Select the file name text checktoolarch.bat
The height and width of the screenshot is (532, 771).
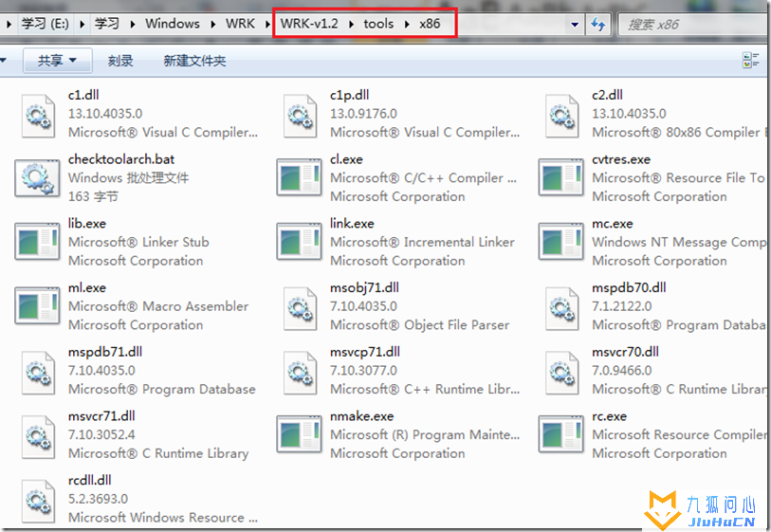[121, 159]
